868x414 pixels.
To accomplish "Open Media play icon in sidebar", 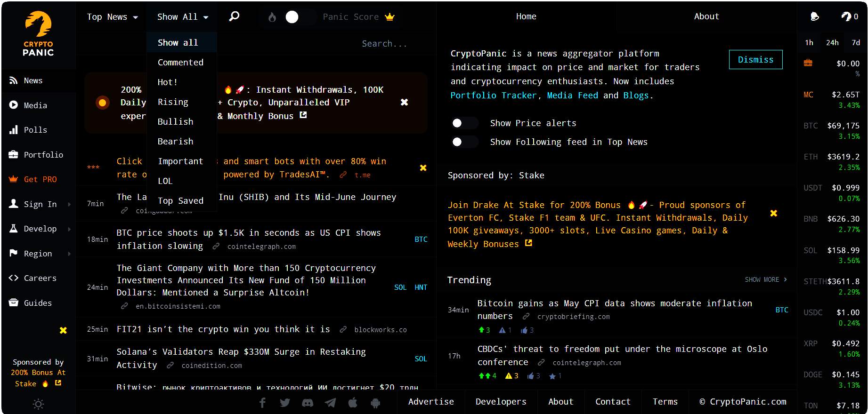I will tap(13, 105).
